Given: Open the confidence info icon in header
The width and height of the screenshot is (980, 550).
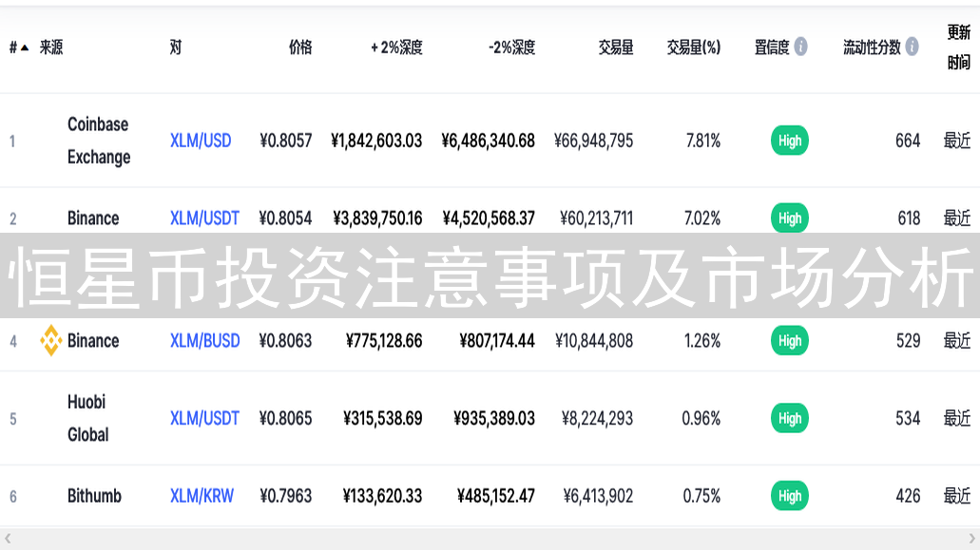Looking at the screenshot, I should [800, 47].
